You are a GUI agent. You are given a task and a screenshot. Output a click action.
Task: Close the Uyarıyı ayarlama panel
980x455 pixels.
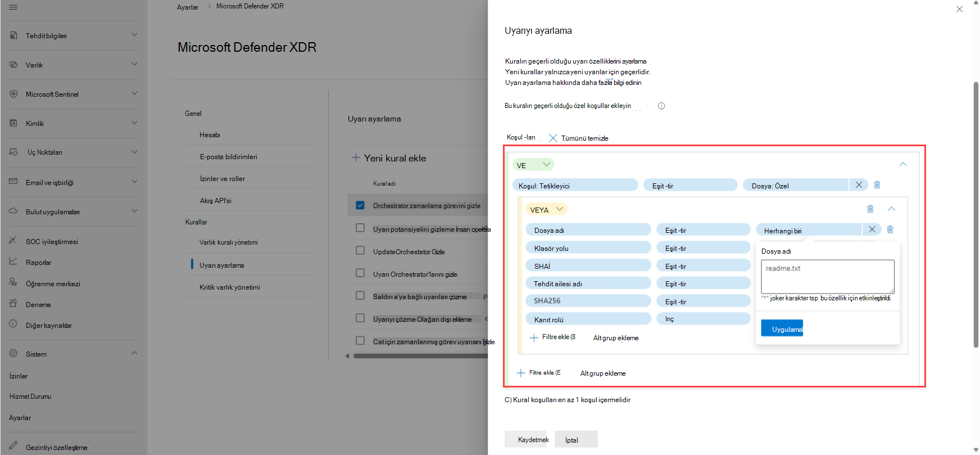pyautogui.click(x=959, y=9)
